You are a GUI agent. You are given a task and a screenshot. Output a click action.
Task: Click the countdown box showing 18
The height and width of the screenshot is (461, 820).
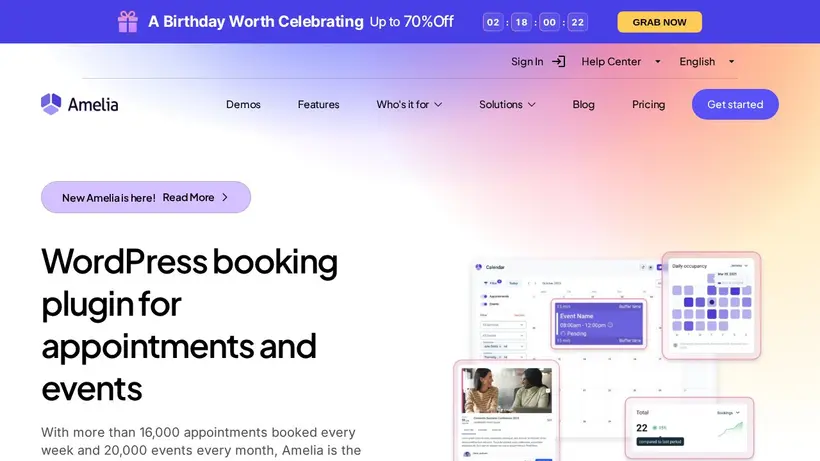(x=521, y=22)
